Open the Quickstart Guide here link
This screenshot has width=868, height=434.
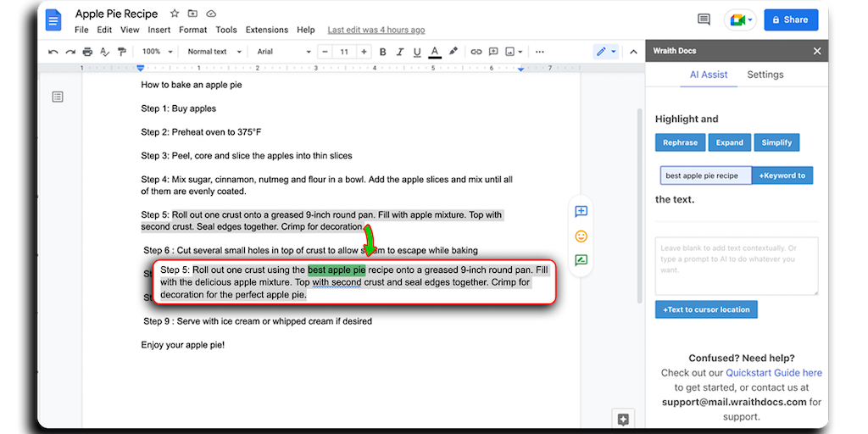coord(773,372)
